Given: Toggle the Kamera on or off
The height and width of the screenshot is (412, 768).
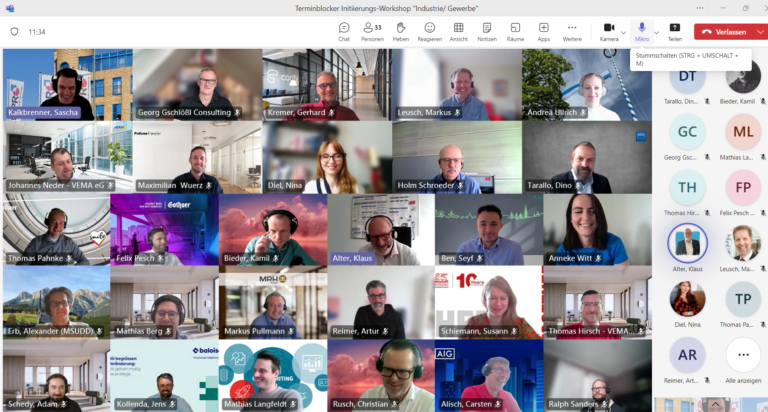Looking at the screenshot, I should point(609,32).
